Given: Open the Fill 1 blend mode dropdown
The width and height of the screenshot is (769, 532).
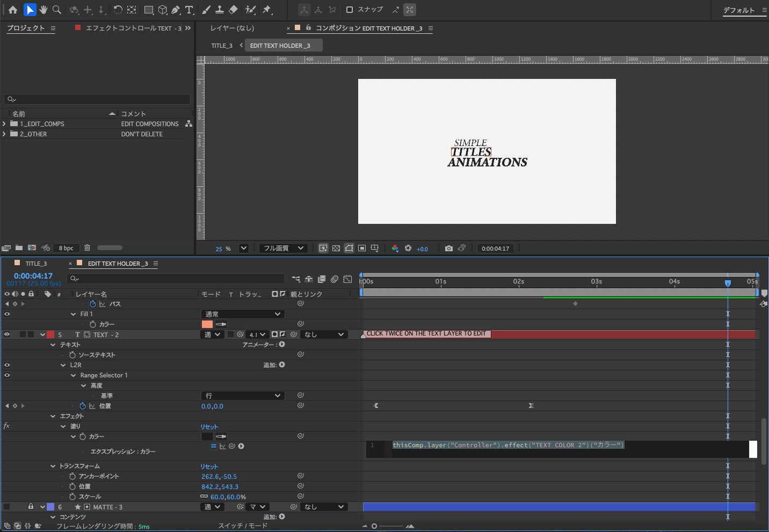Looking at the screenshot, I should (x=243, y=314).
